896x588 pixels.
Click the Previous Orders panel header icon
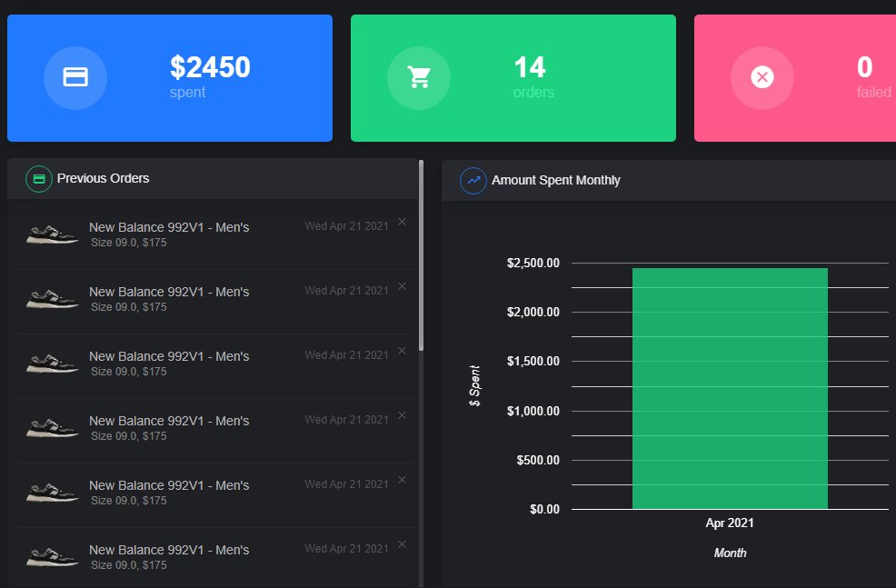[39, 179]
